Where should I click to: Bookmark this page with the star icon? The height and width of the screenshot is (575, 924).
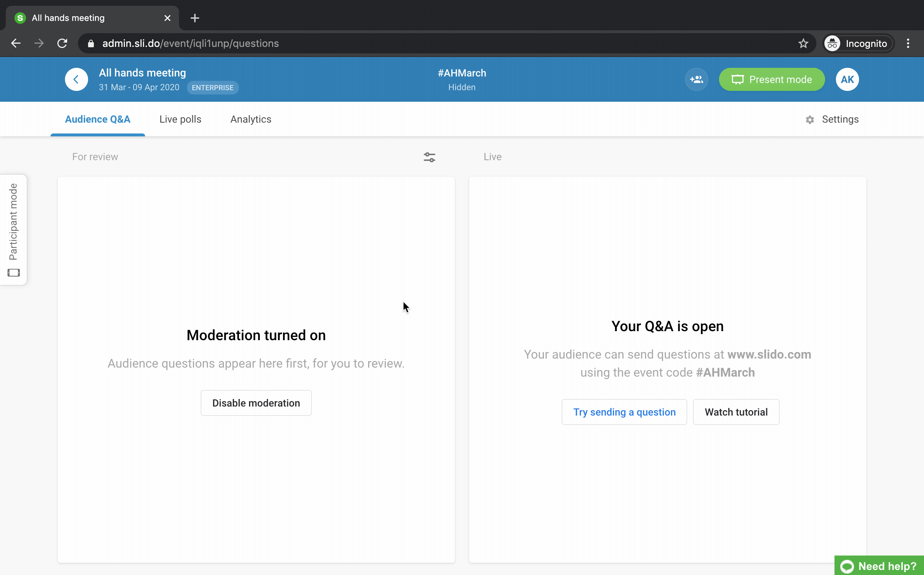click(803, 43)
